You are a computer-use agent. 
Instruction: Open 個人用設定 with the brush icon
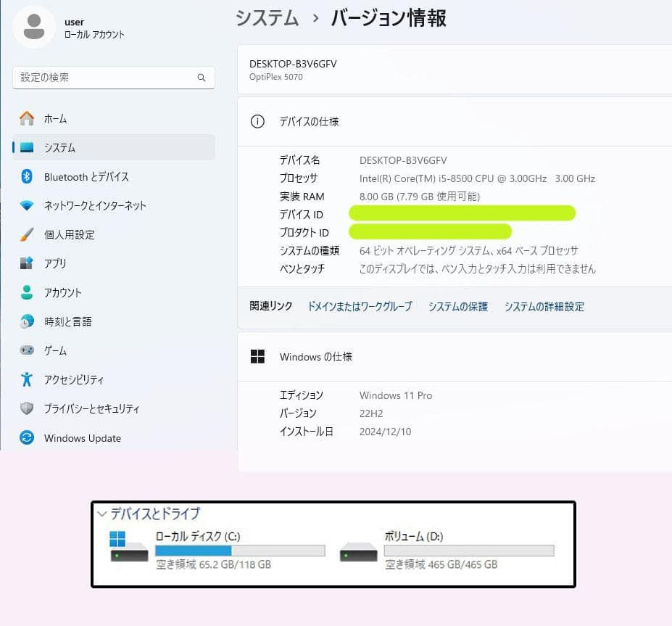click(26, 234)
